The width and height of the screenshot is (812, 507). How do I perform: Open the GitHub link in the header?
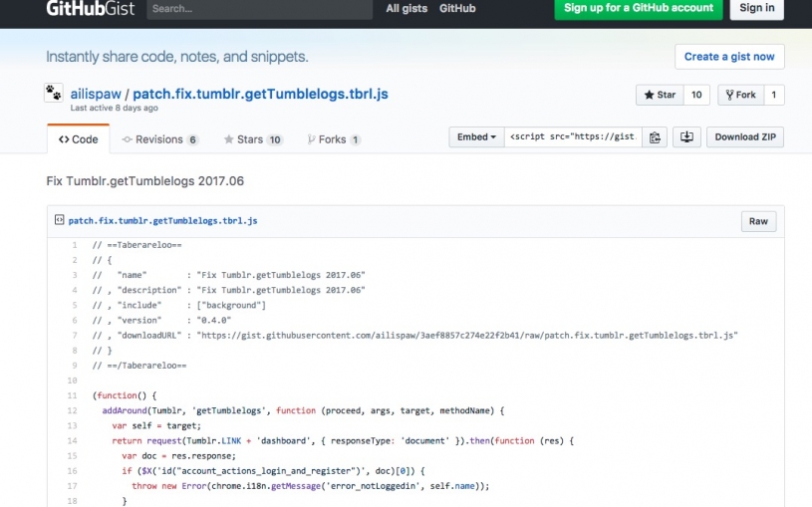point(457,8)
